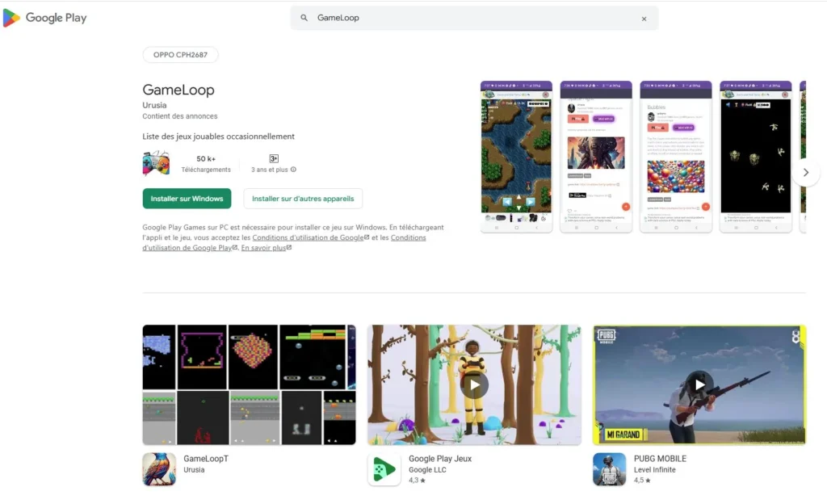Screen dimensions: 827x504
Task: Click the Google Play logo
Action: pos(45,18)
